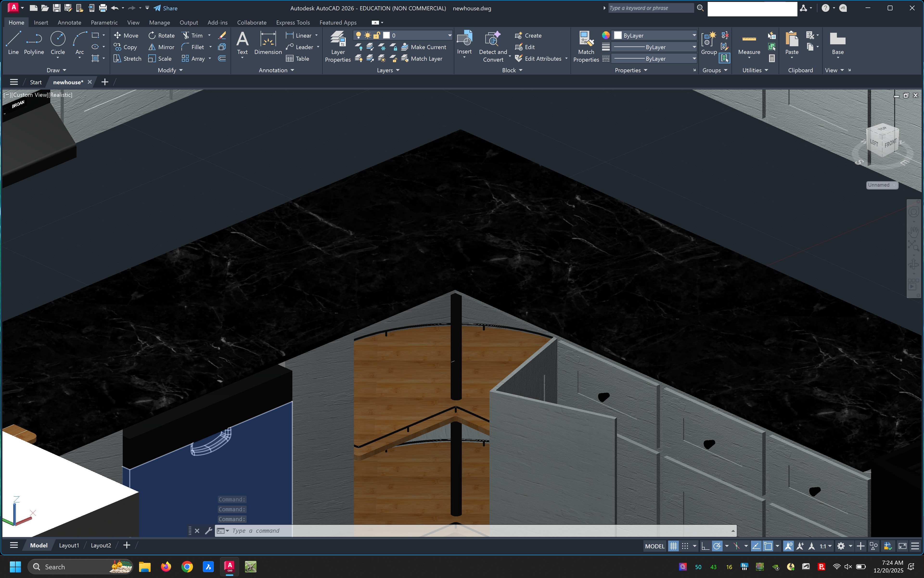
Task: Click the keyword search box
Action: 651,8
